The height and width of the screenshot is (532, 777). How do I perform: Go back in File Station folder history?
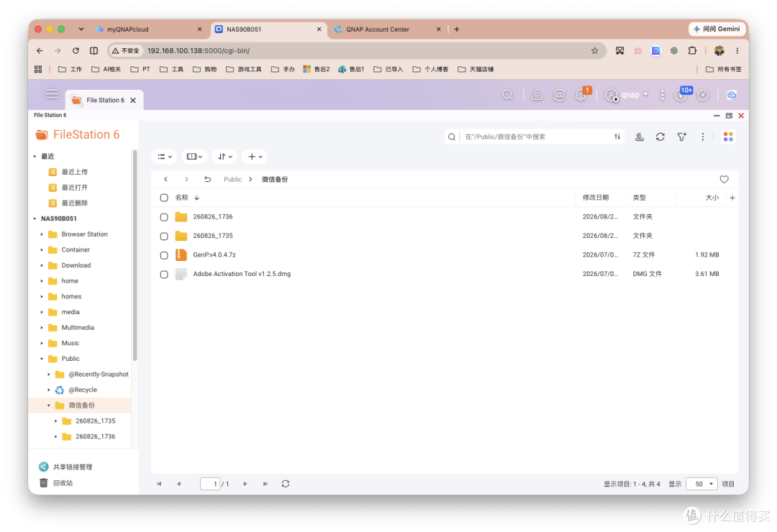pos(166,179)
